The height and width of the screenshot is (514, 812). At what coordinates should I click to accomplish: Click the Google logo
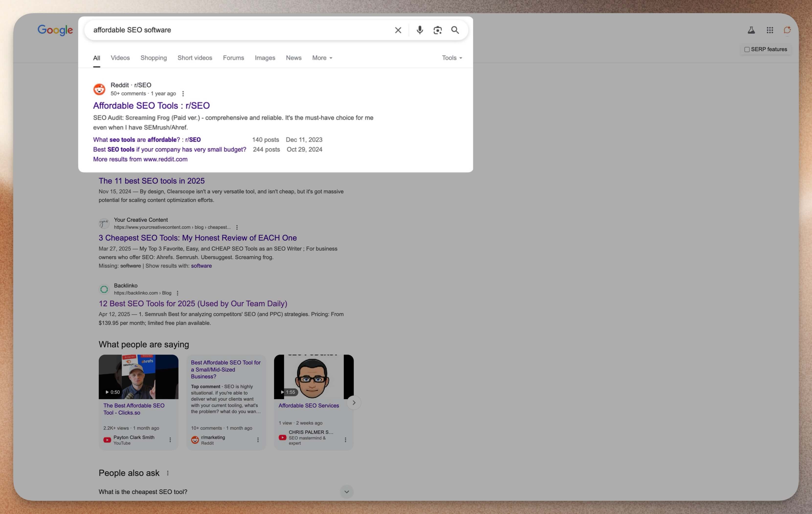click(55, 30)
